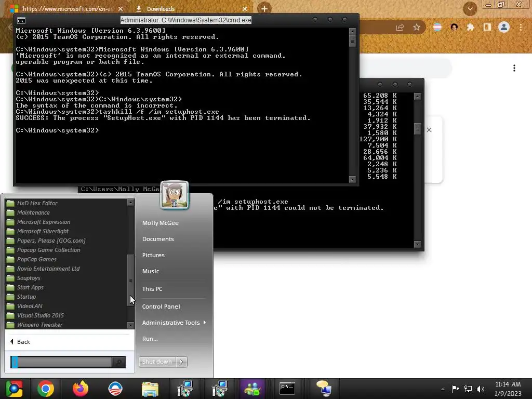Open File Explorer from taskbar

coord(150,389)
